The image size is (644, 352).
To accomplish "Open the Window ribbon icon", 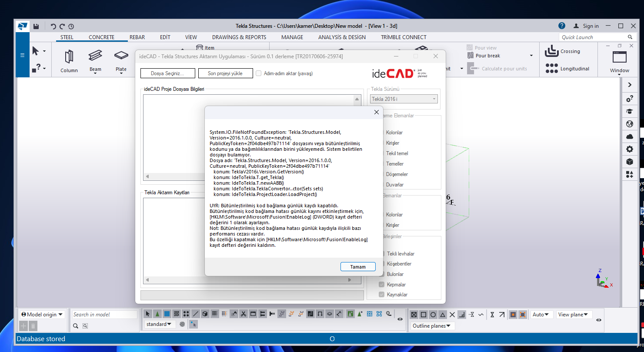I will (619, 57).
